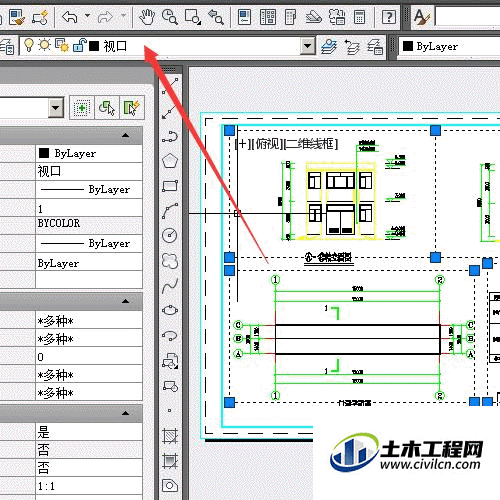
Task: Activate the Pan hand tool
Action: 147,17
